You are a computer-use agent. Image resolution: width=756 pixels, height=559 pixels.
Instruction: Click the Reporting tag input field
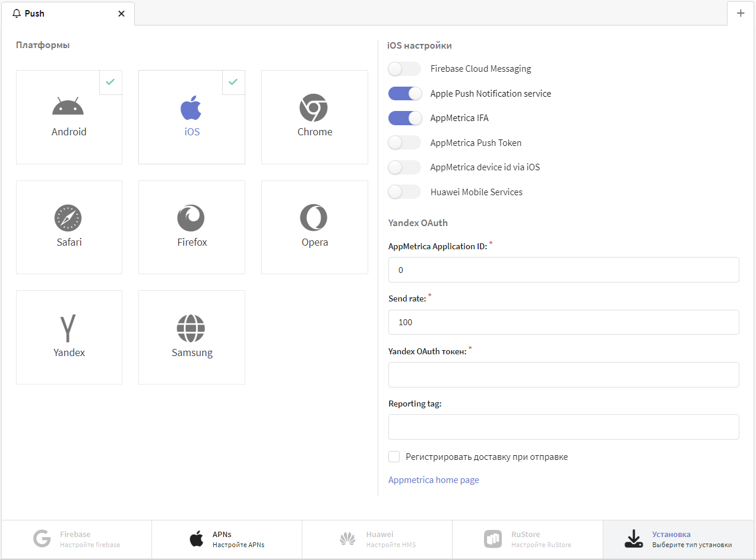click(564, 427)
